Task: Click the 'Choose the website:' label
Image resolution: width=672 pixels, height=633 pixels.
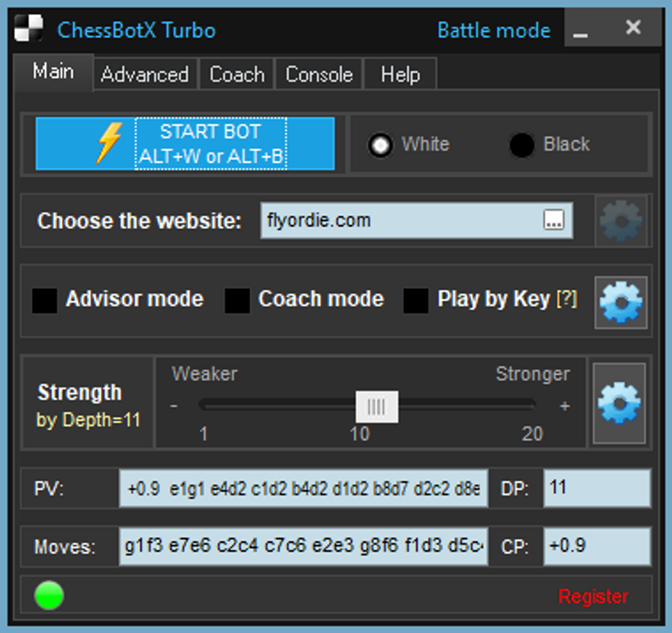Action: click(139, 221)
